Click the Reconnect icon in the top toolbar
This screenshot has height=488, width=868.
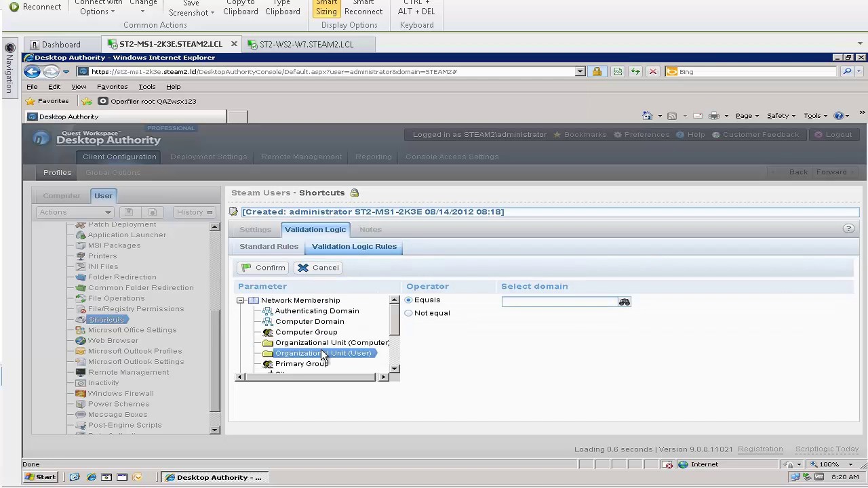pos(14,7)
